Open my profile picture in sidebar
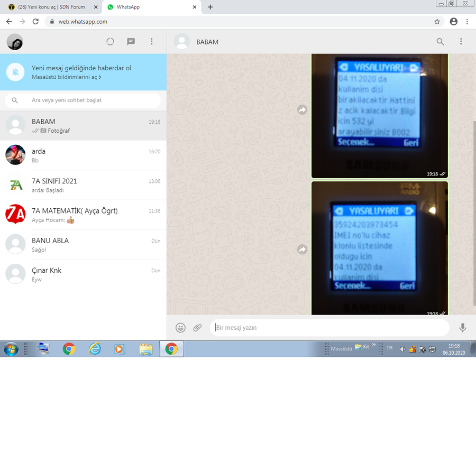476x462 pixels. 15,42
